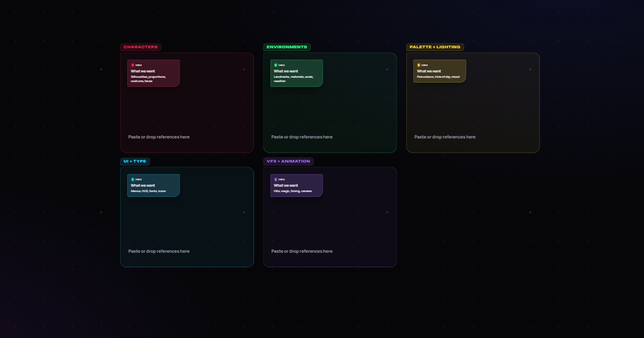Click the red idea icon in Characters card

tap(133, 65)
